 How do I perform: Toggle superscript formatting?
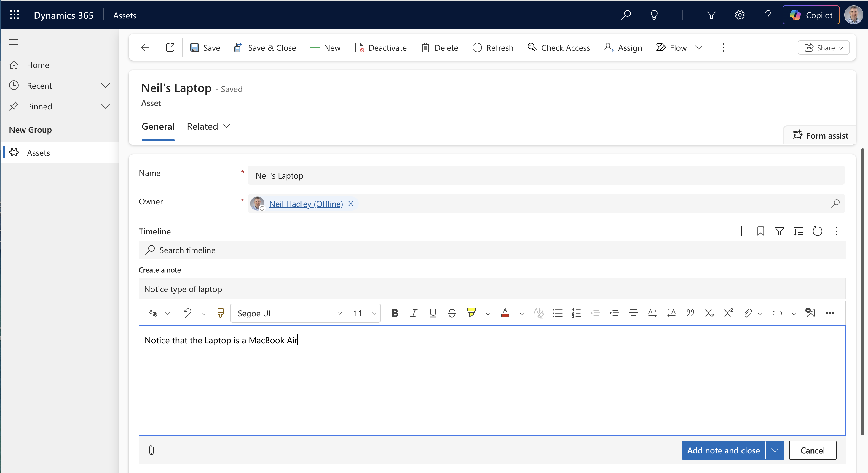click(728, 313)
